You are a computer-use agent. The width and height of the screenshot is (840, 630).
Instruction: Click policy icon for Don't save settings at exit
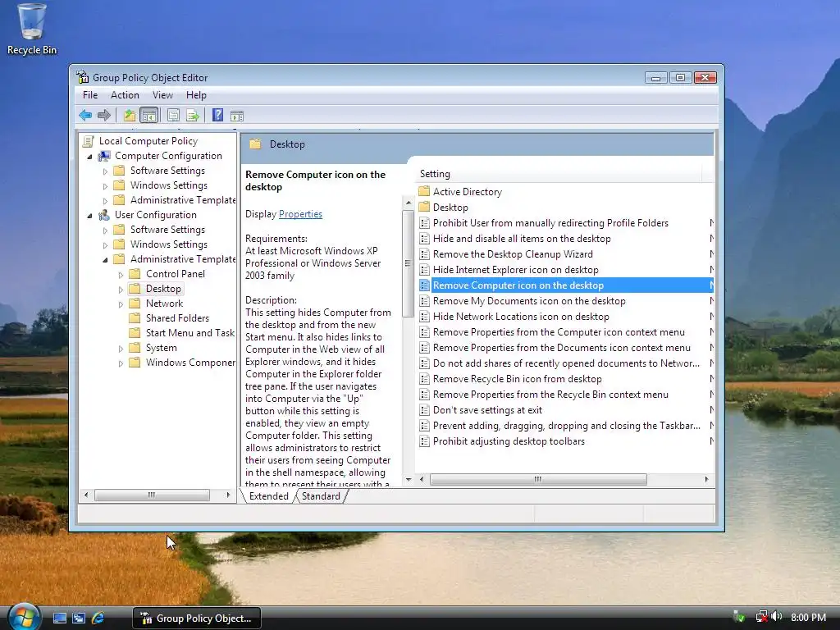[424, 410]
